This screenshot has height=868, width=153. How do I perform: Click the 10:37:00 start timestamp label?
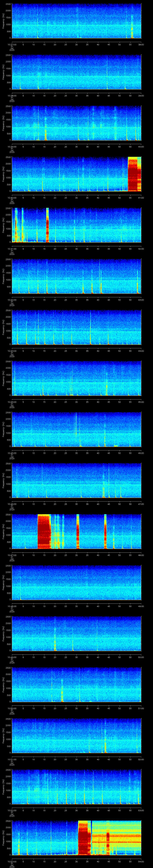(12, 44)
